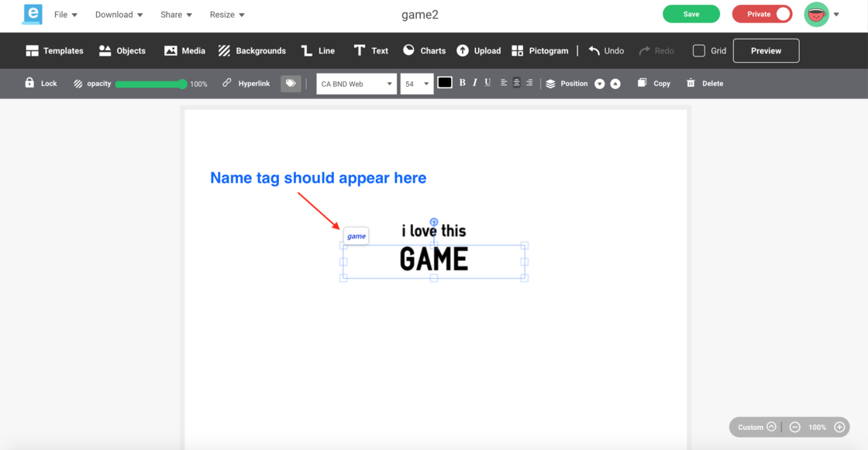Image resolution: width=868 pixels, height=450 pixels.
Task: Click the Easelly logo icon
Action: click(x=32, y=15)
